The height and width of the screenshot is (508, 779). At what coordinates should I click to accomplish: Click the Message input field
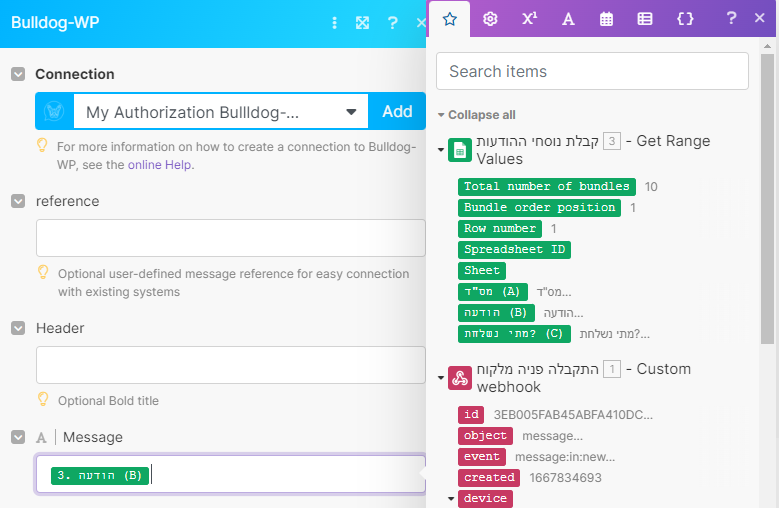pyautogui.click(x=231, y=474)
